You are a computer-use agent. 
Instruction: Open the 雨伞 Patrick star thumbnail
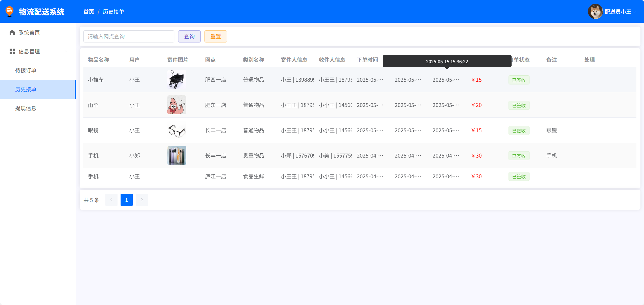click(x=177, y=105)
